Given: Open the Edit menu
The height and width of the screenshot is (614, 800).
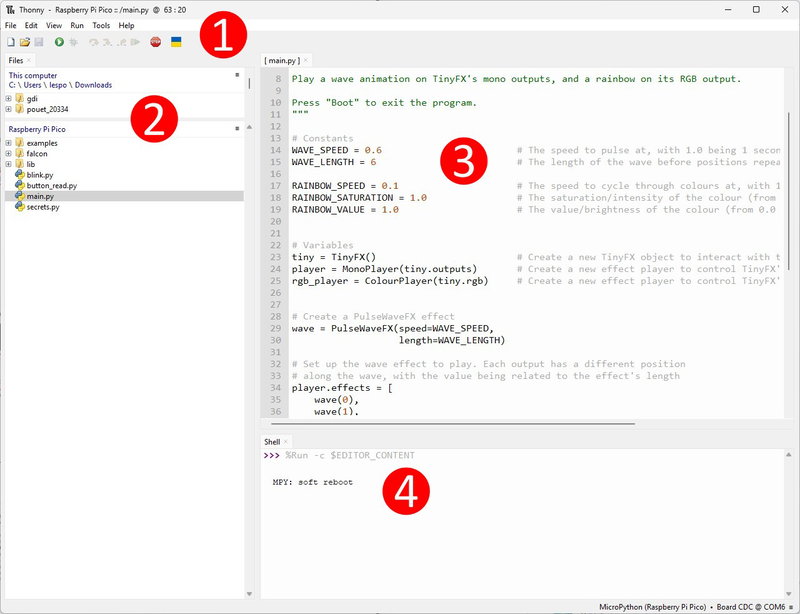Looking at the screenshot, I should click(31, 25).
